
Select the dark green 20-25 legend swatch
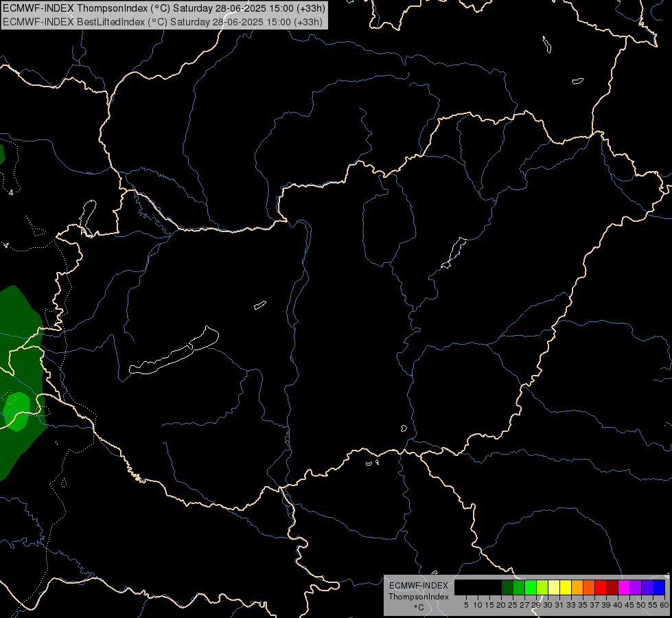pos(507,587)
